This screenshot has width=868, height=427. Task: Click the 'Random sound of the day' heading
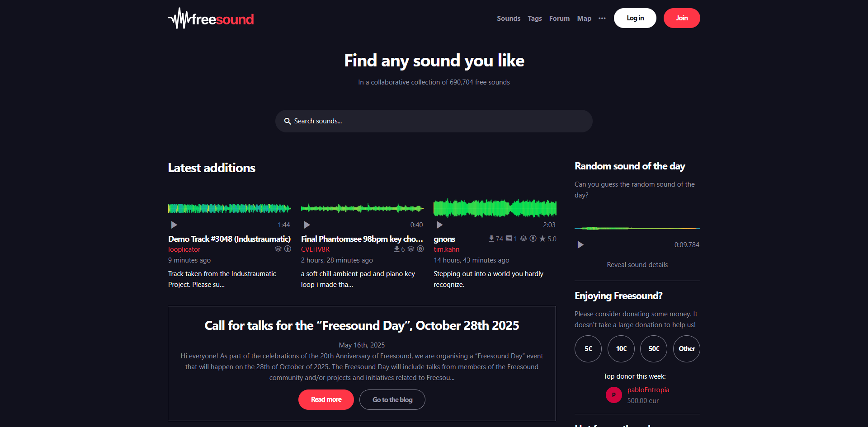click(x=630, y=166)
